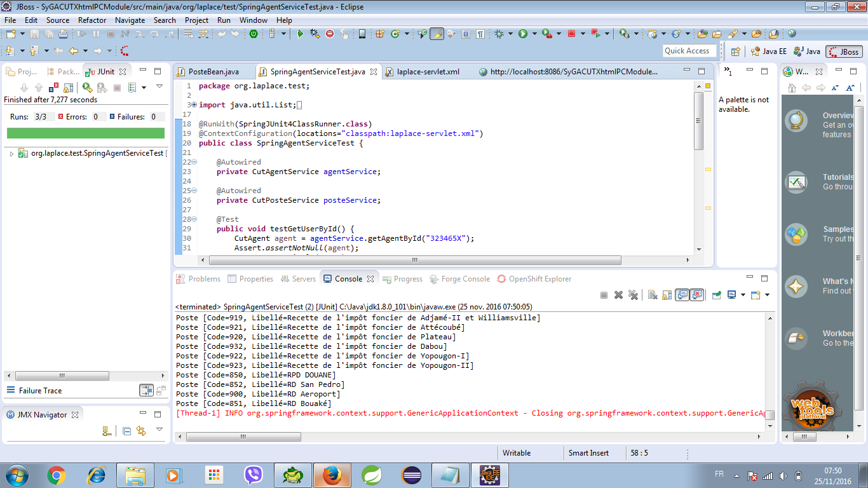Toggle Show Console on Standard Error
The width and height of the screenshot is (868, 488).
(697, 295)
